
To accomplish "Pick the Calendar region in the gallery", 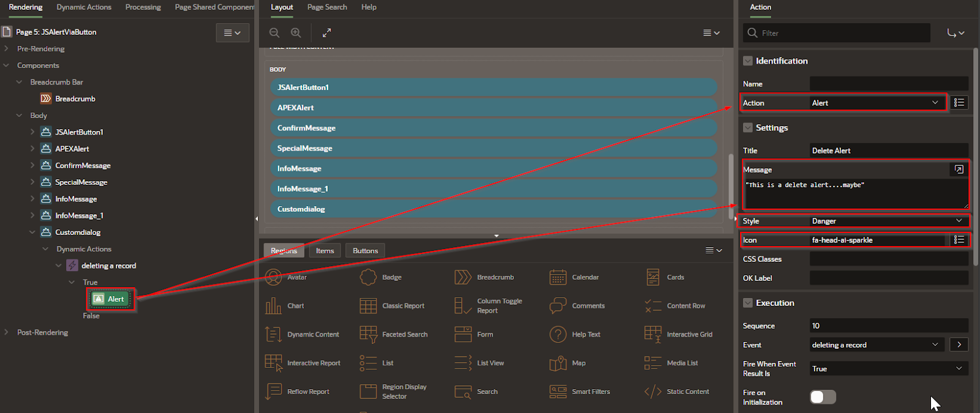I will (575, 277).
